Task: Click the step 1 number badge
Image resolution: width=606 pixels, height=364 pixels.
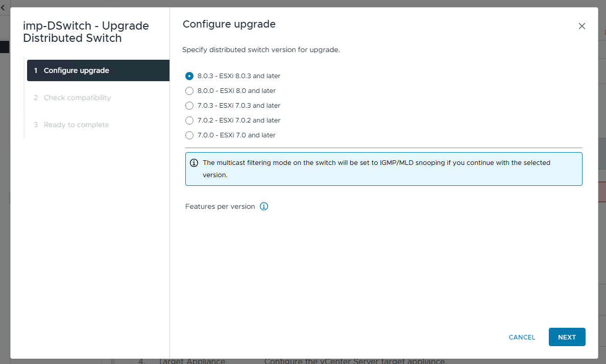Action: 35,70
